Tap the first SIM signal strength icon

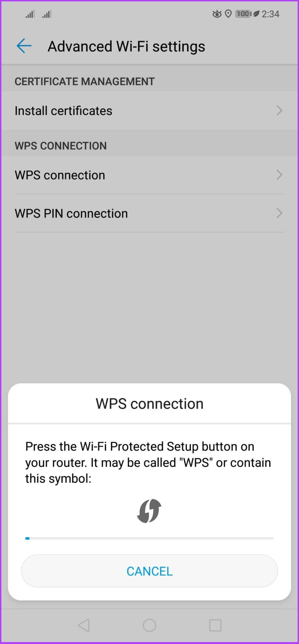[30, 14]
